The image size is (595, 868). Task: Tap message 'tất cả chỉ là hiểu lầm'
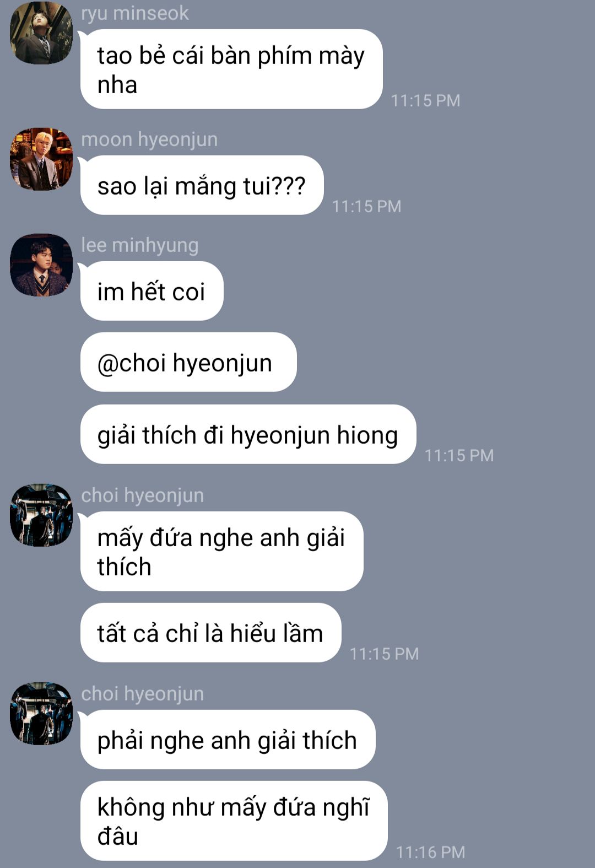(x=210, y=633)
